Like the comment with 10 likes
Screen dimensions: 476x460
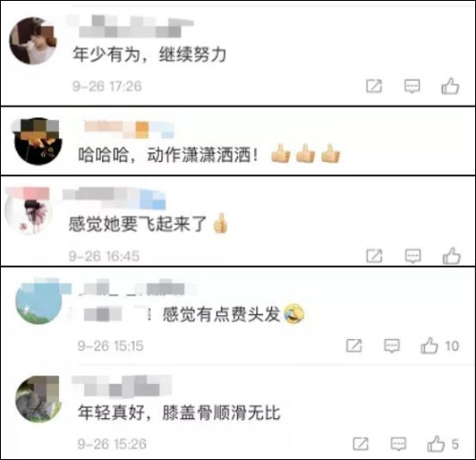click(x=429, y=346)
